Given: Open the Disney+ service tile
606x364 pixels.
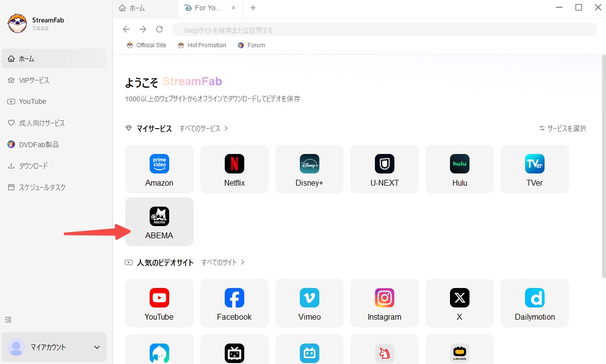Looking at the screenshot, I should (310, 169).
